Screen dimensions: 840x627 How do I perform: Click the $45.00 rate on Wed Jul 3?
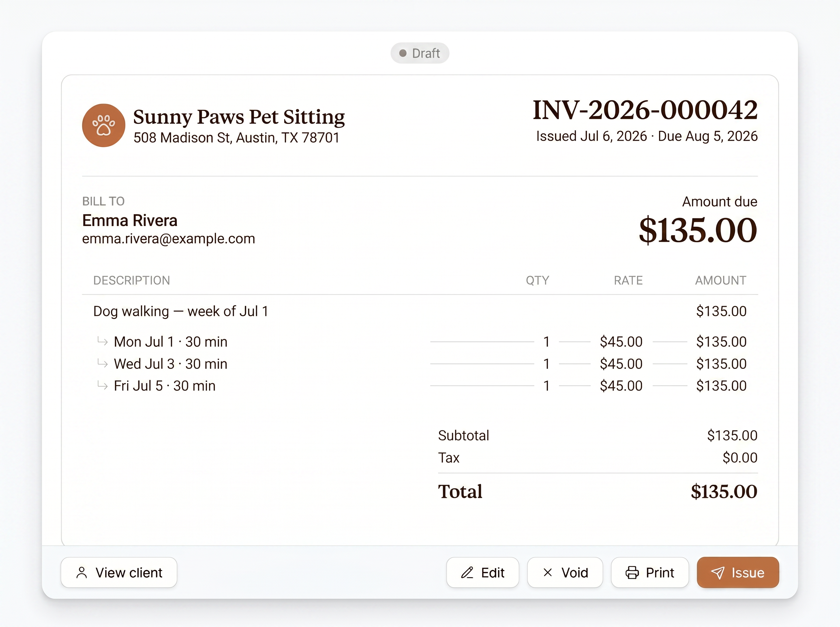pyautogui.click(x=621, y=364)
